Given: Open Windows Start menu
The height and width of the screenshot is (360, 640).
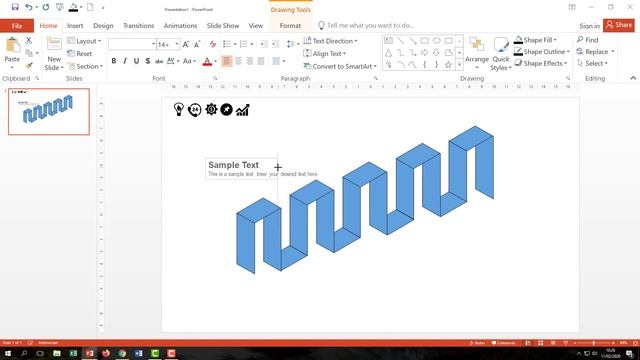Looking at the screenshot, I should coord(7,353).
